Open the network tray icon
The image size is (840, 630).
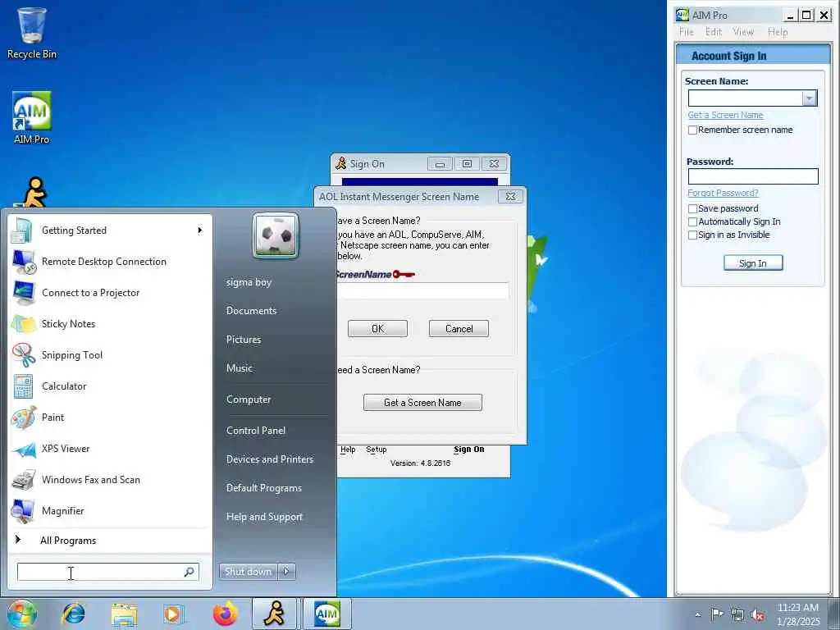click(x=737, y=614)
